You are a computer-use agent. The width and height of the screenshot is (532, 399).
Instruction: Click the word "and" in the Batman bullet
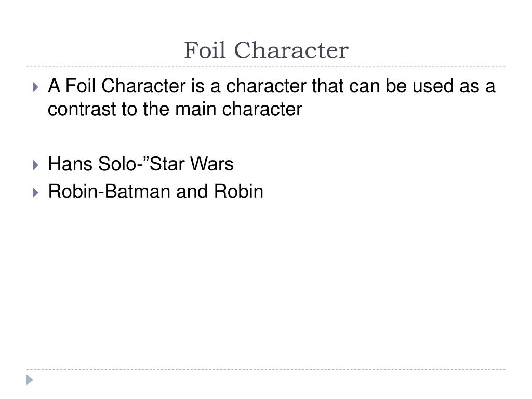pos(192,191)
